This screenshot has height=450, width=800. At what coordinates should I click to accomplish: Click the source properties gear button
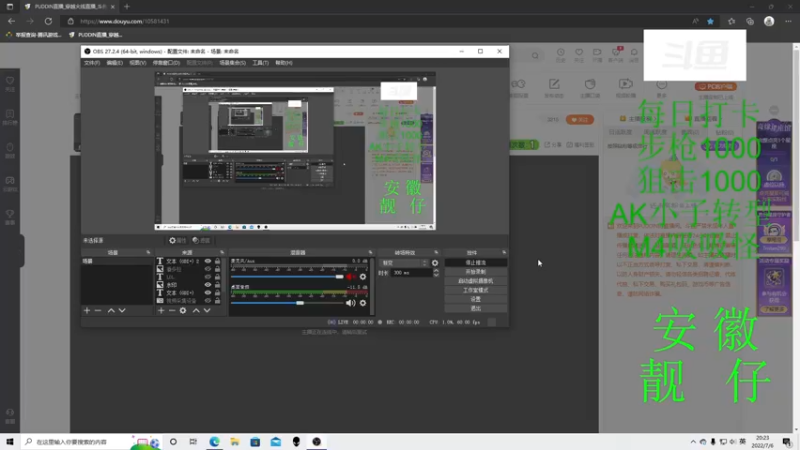coord(177,240)
